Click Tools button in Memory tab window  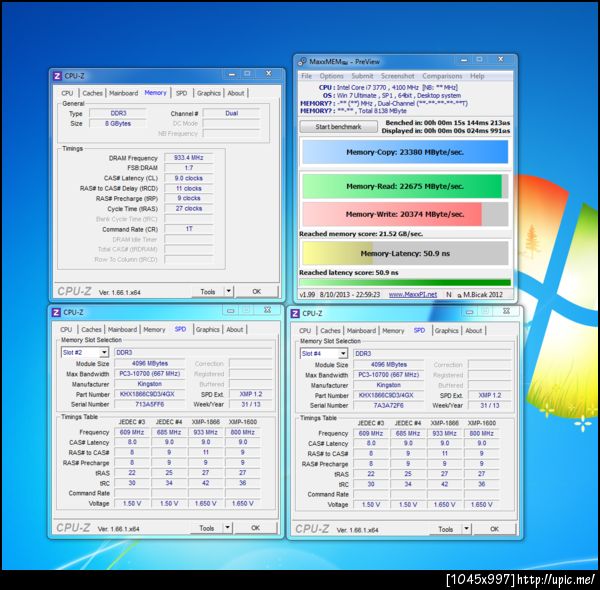pos(208,292)
